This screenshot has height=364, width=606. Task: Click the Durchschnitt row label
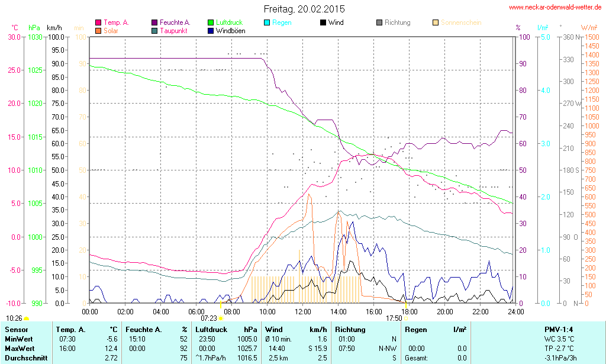click(25, 357)
